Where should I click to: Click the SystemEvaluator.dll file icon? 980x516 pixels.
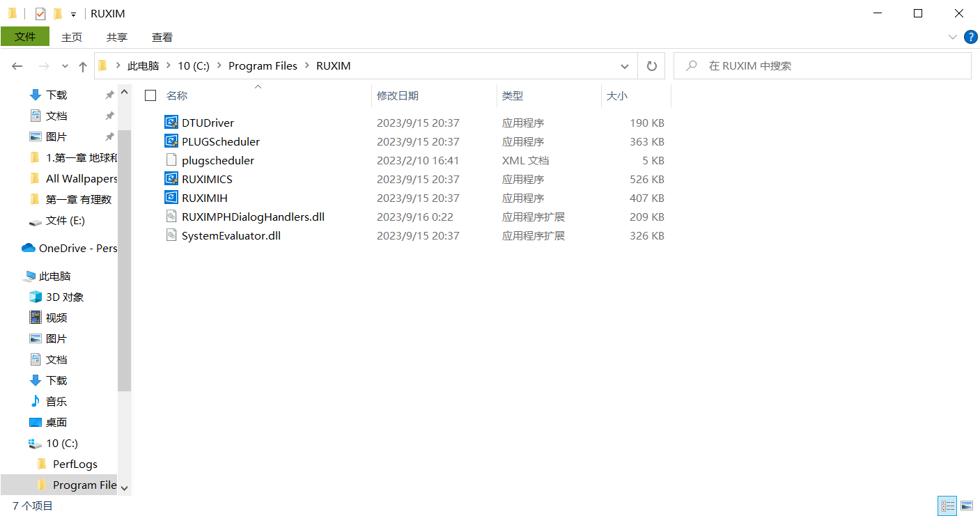pos(171,235)
